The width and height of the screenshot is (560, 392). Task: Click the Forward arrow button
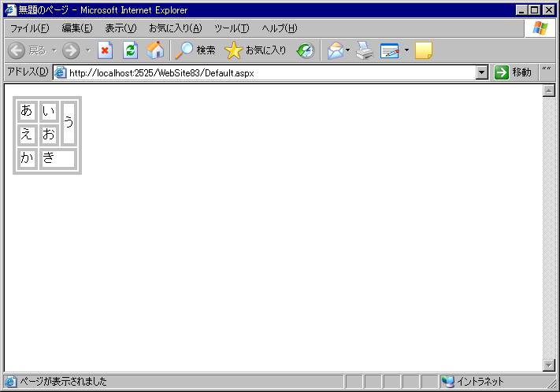click(71, 50)
